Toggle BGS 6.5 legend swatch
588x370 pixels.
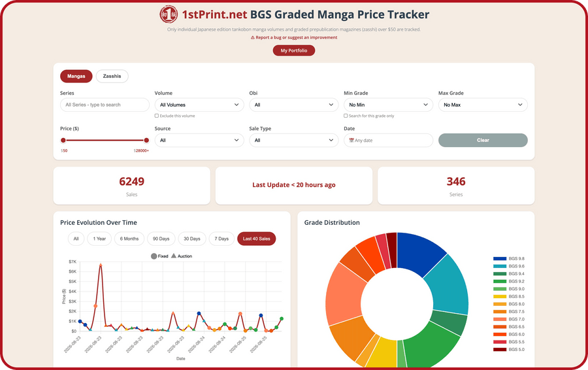pyautogui.click(x=500, y=327)
